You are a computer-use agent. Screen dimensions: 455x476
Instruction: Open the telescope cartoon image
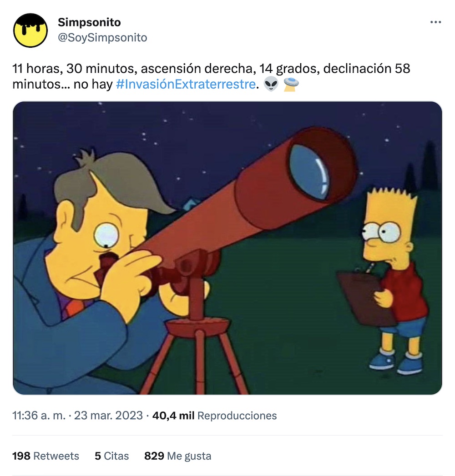tap(227, 248)
